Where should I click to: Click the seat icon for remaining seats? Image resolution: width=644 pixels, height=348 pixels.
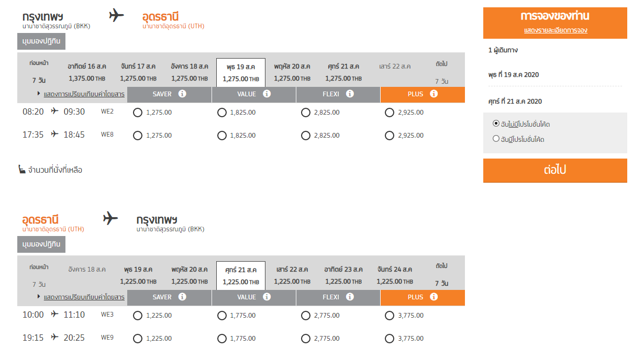point(22,170)
